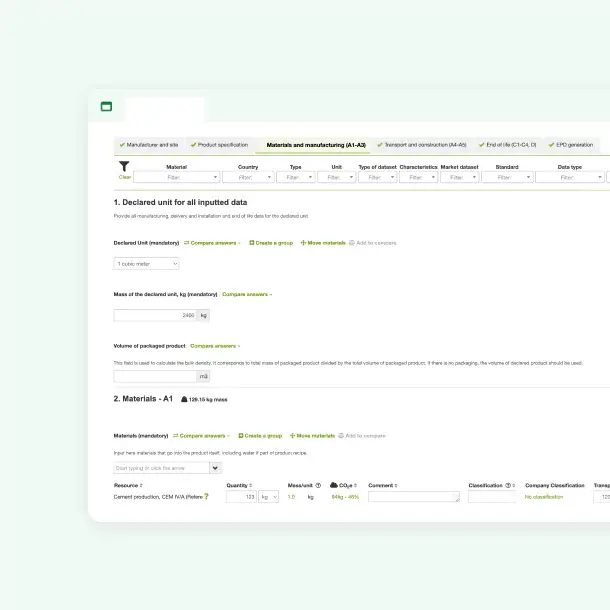The image size is (610, 610).
Task: Open the Product specification tab
Action: (x=219, y=145)
